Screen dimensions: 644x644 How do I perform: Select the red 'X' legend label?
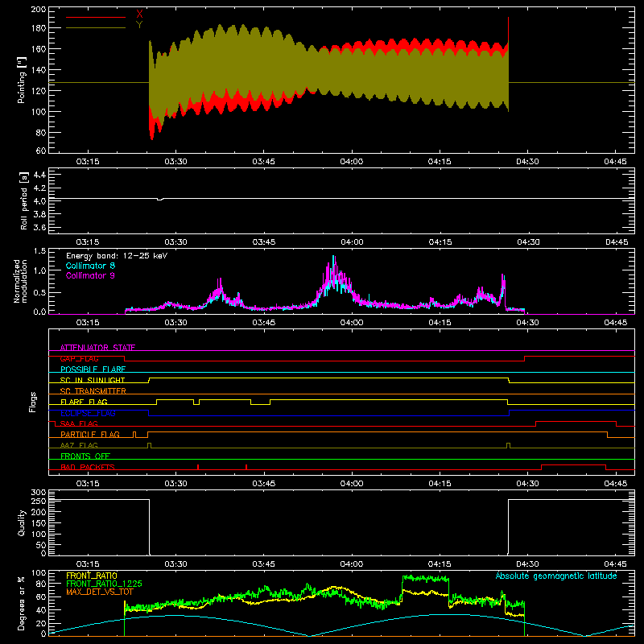point(139,14)
